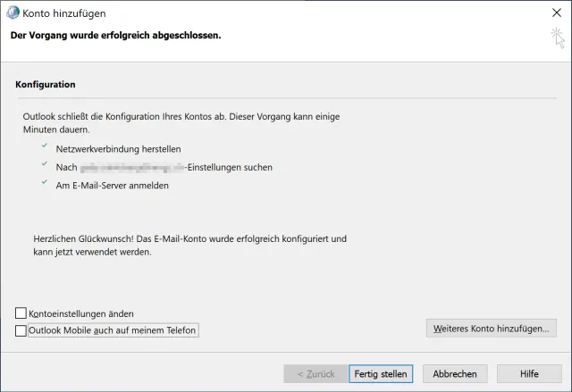Screen dimensions: 572x392
Task: Click the 'Der Vorgang wurde erfolgreich abgeschlossen.' heading
Action: [x=115, y=36]
